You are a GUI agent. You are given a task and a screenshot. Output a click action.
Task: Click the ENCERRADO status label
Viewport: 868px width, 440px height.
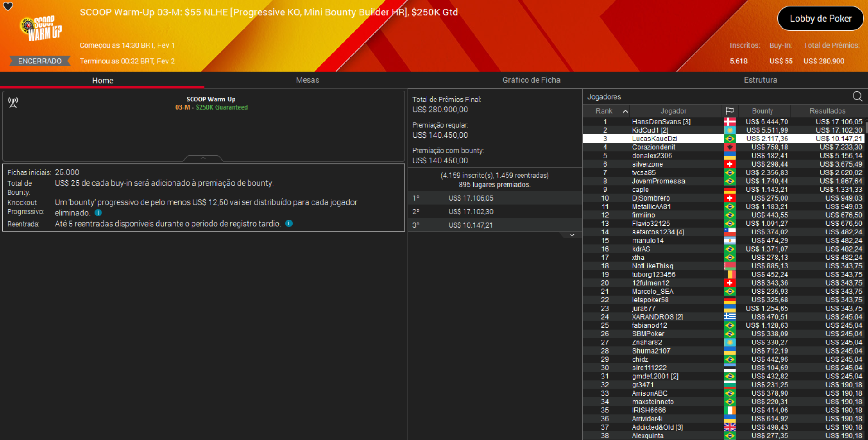pyautogui.click(x=40, y=61)
